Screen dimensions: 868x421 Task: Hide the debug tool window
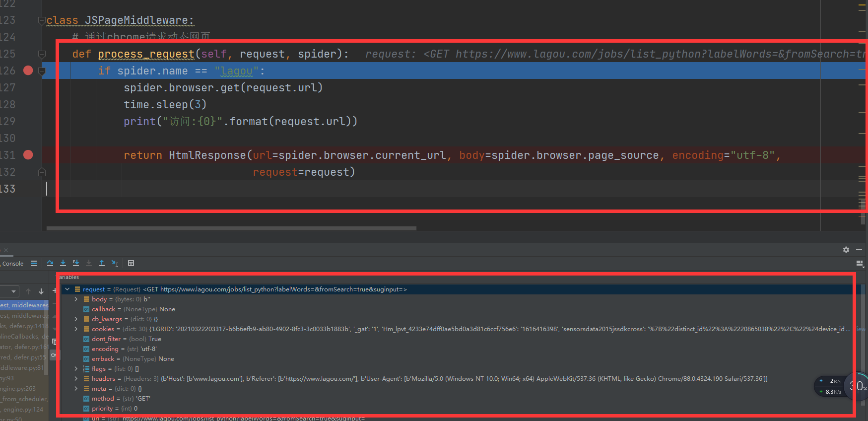click(x=859, y=250)
